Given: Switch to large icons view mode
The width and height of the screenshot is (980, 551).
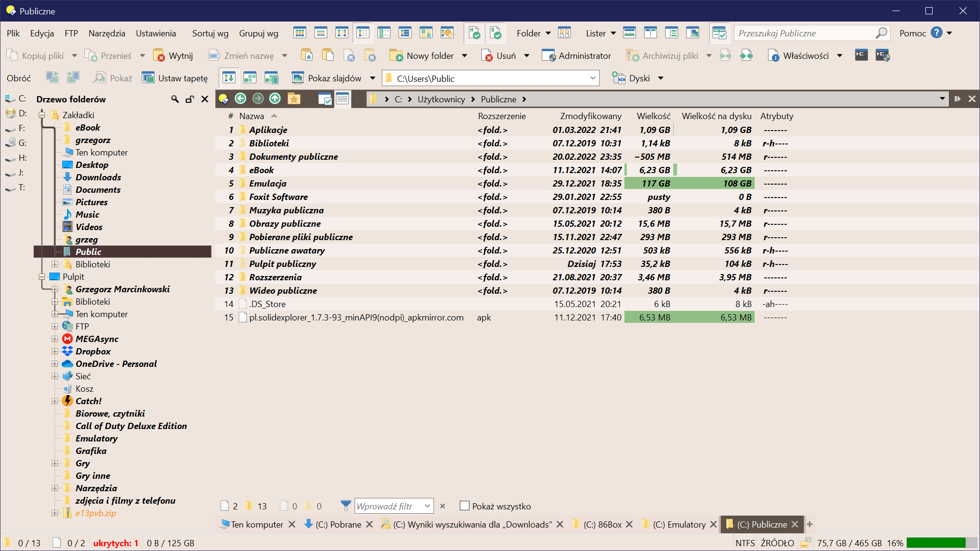Looking at the screenshot, I should coord(300,33).
